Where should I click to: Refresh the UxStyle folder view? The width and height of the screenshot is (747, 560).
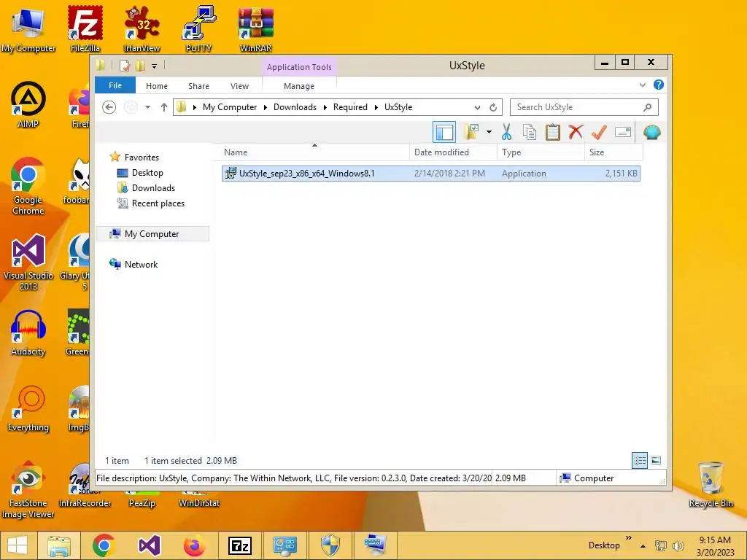tap(493, 108)
